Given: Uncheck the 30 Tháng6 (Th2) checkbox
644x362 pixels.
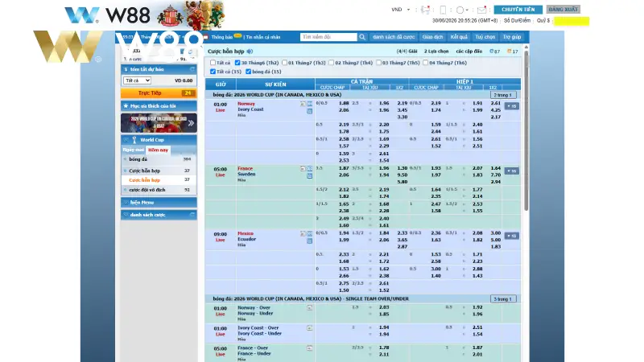Looking at the screenshot, I should click(x=237, y=63).
